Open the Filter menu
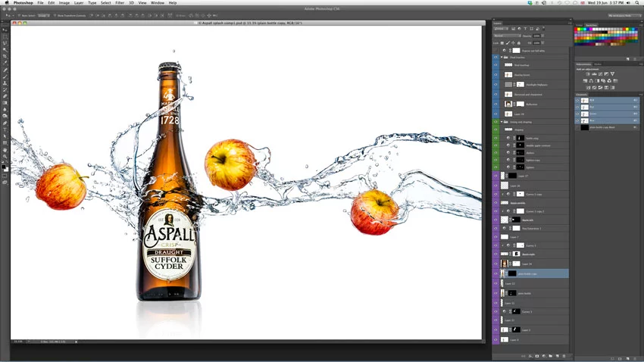Viewport: 644px width, 362px height. click(120, 3)
